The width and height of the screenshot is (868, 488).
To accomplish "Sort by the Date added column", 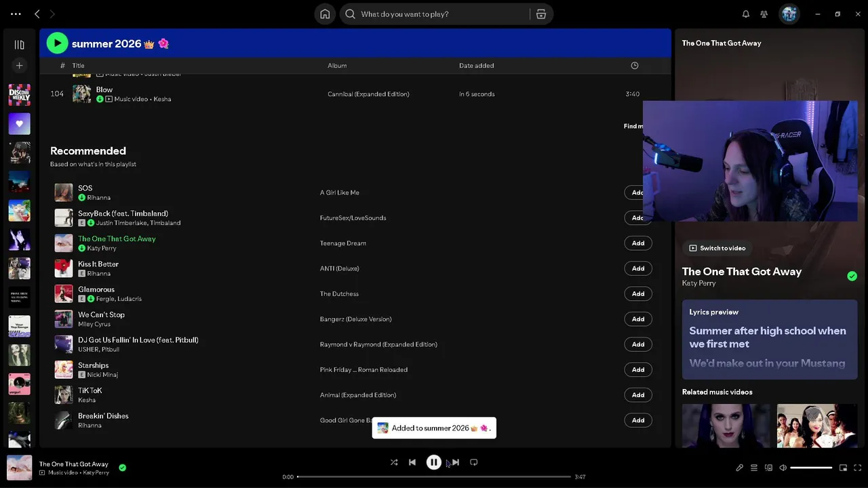I will [x=476, y=66].
